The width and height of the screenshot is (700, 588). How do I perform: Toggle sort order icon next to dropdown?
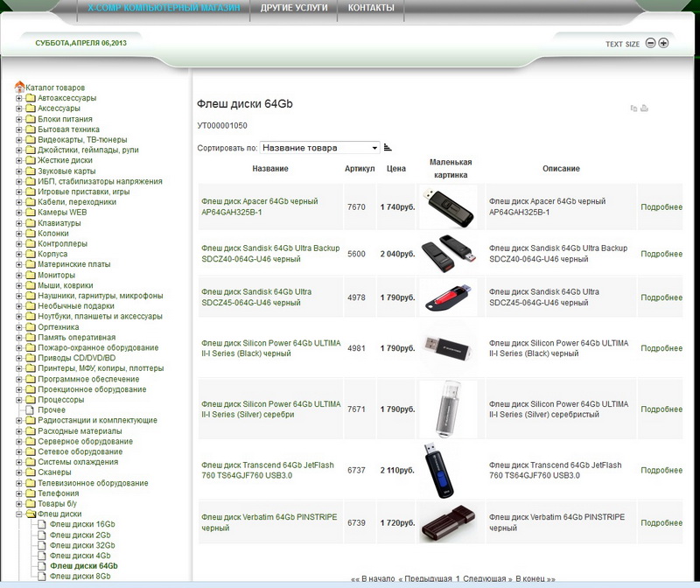pos(388,148)
